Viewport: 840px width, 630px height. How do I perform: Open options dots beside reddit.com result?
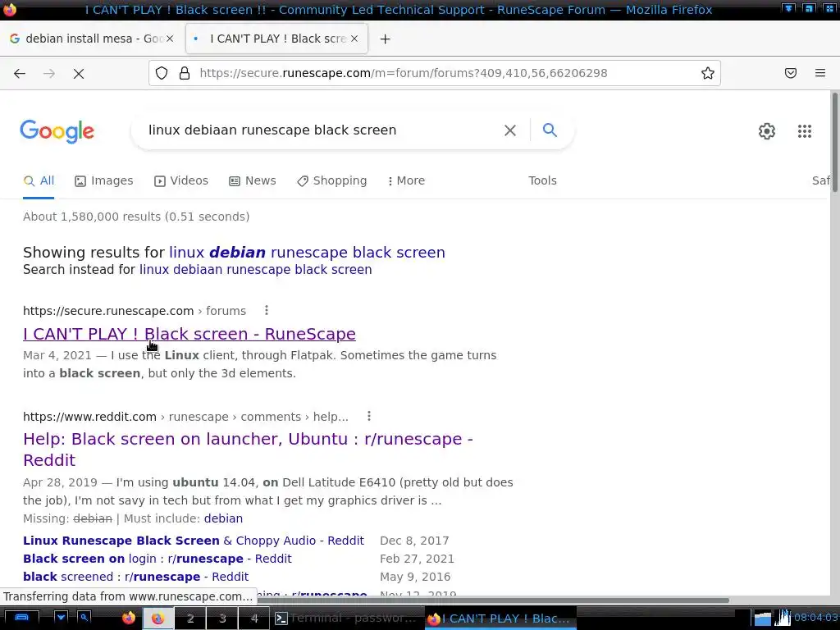pyautogui.click(x=369, y=416)
